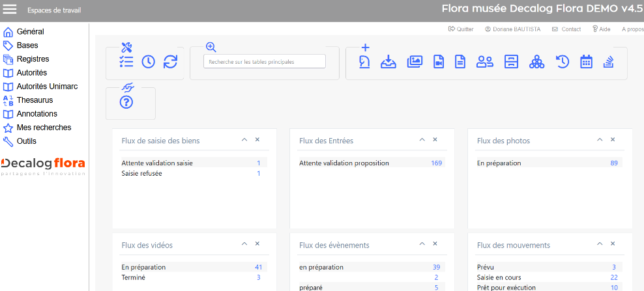The width and height of the screenshot is (644, 291).
Task: Click the video file icon
Action: tap(439, 62)
